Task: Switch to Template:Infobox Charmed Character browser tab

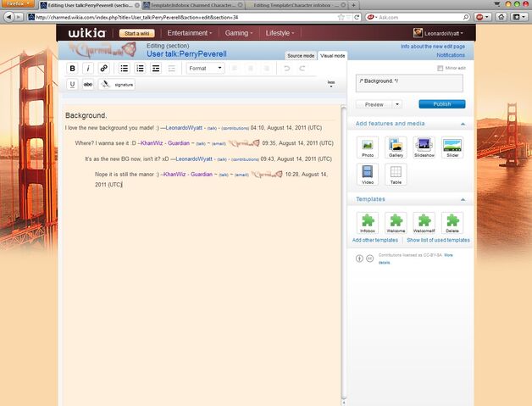Action: [193, 5]
